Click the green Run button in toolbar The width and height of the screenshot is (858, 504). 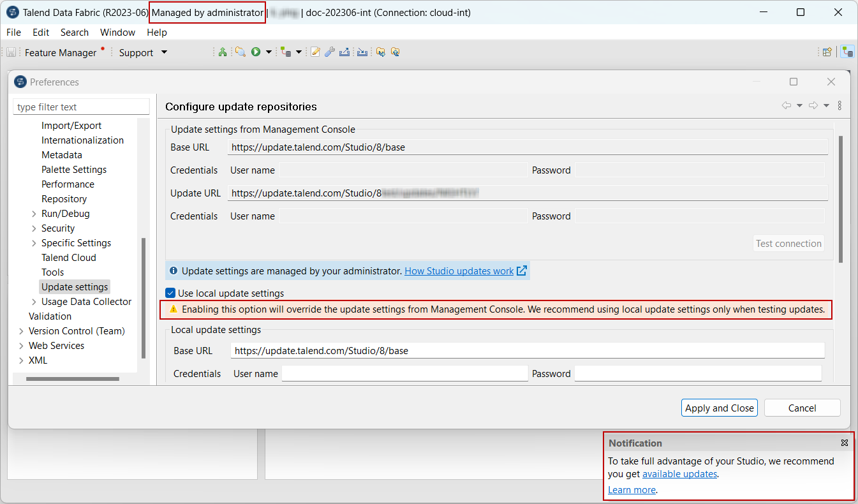(x=256, y=52)
